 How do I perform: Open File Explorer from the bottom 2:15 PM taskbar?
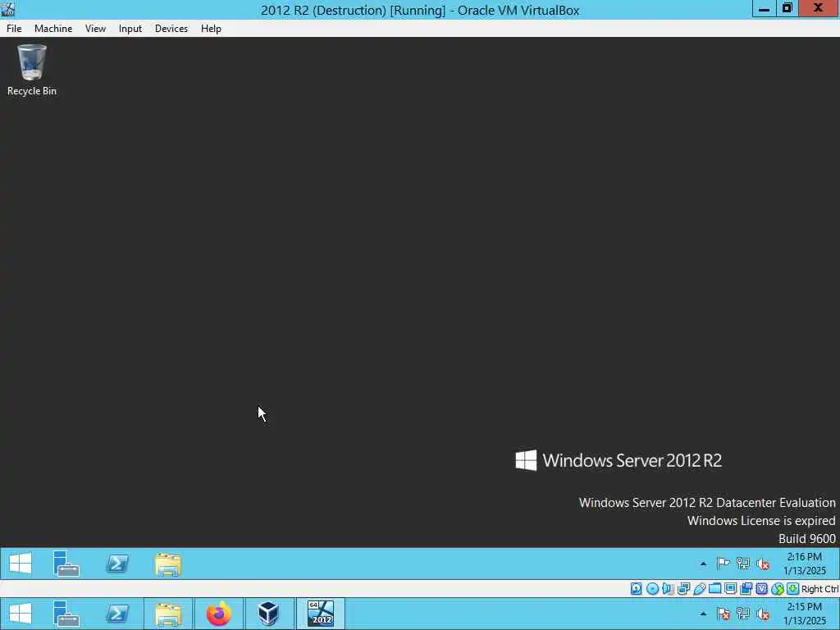pyautogui.click(x=168, y=614)
